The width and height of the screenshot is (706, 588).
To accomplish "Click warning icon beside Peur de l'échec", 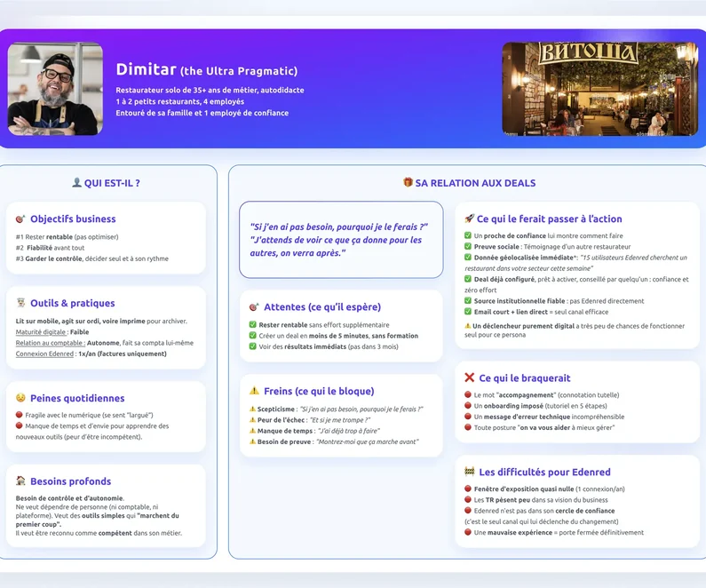I will click(252, 419).
